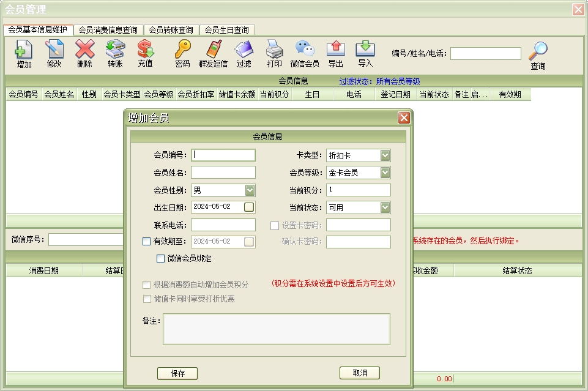Click the 群发短信 (bulk SMS) icon
The height and width of the screenshot is (391, 588).
(213, 50)
